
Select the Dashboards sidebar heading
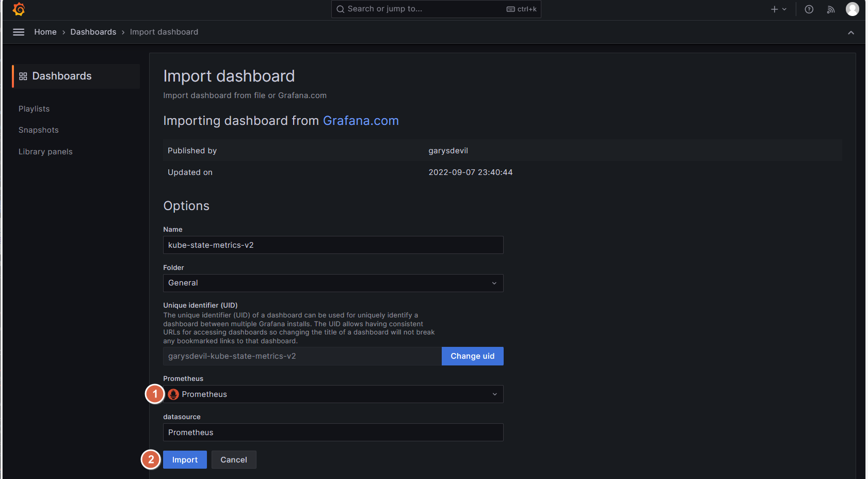[x=76, y=76]
